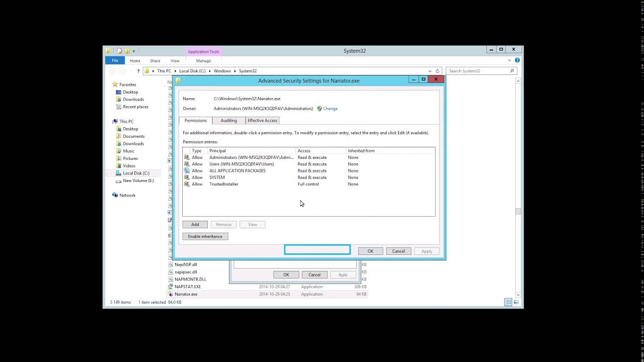Click the SYSTEM principal icon
This screenshot has height=362, width=644.
click(x=187, y=177)
